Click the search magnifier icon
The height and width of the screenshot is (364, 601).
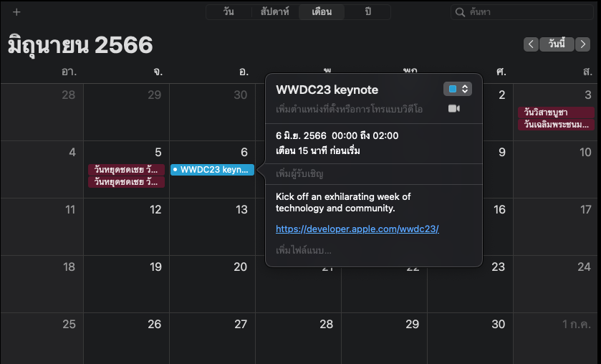point(461,12)
